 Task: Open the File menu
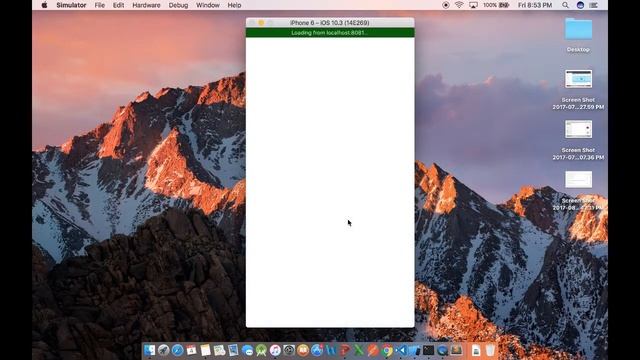(100, 5)
